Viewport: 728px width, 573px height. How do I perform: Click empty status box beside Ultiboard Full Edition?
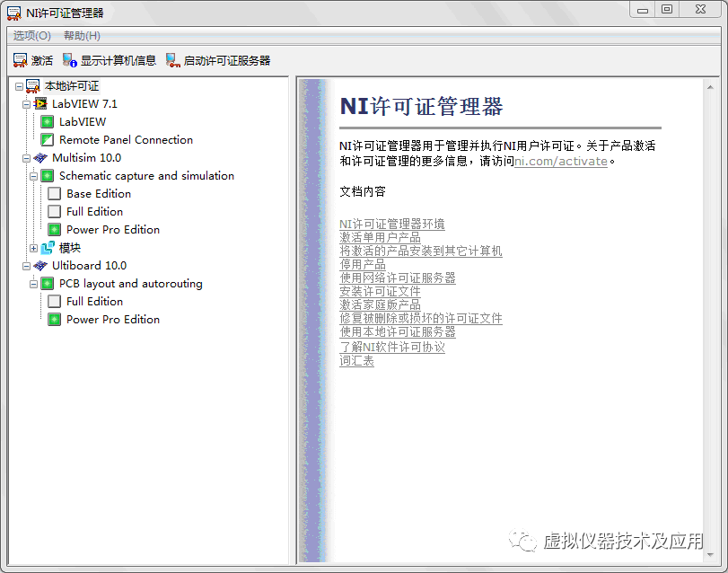coord(55,302)
